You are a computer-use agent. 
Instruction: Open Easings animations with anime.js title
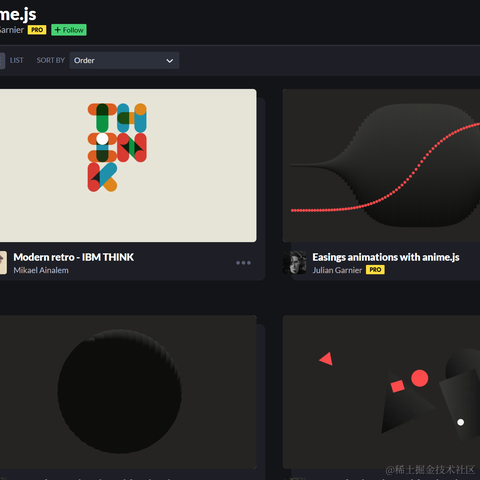386,257
